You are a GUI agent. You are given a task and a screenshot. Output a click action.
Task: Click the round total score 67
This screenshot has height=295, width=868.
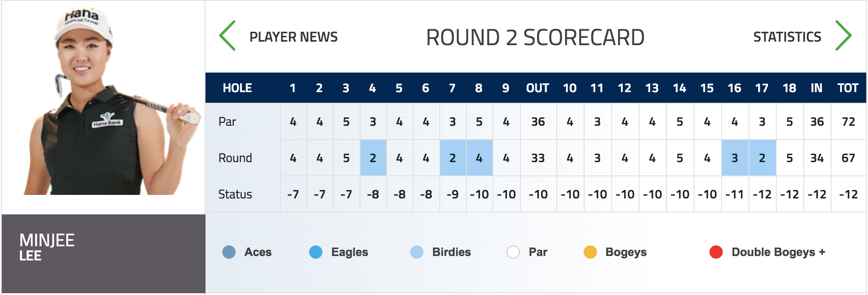(848, 158)
